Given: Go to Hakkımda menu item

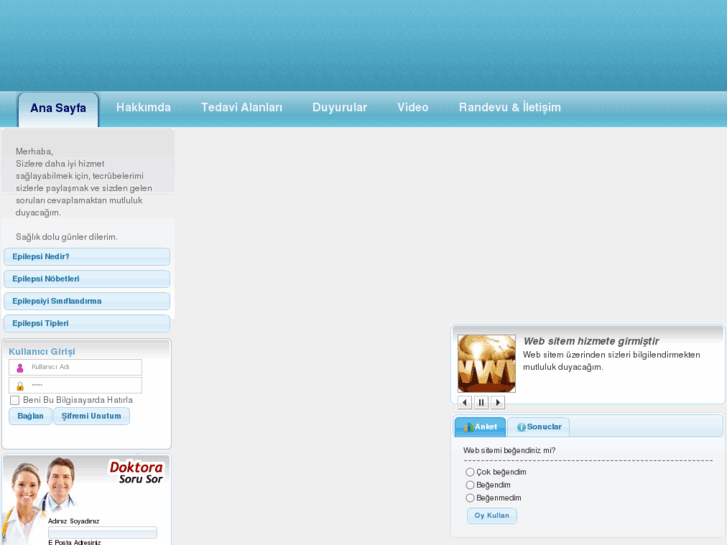Looking at the screenshot, I should (x=143, y=108).
